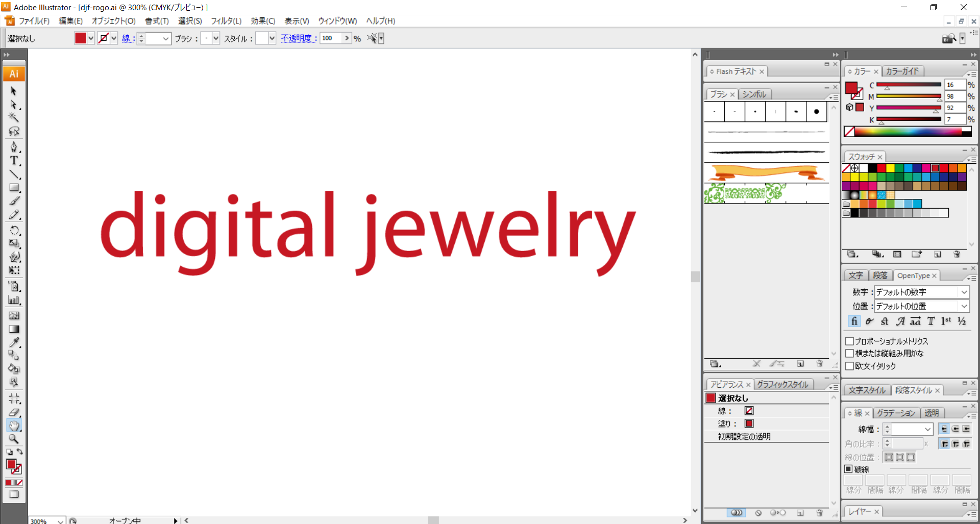Image resolution: width=980 pixels, height=524 pixels.
Task: Toggle standard ligatures (fi) in OpenType panel
Action: click(854, 321)
